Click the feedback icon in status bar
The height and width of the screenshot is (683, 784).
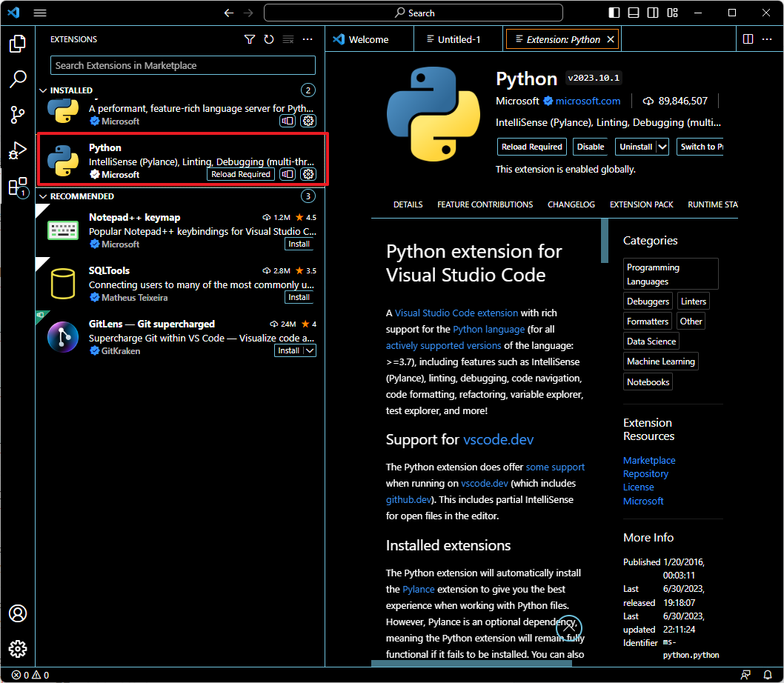click(745, 675)
